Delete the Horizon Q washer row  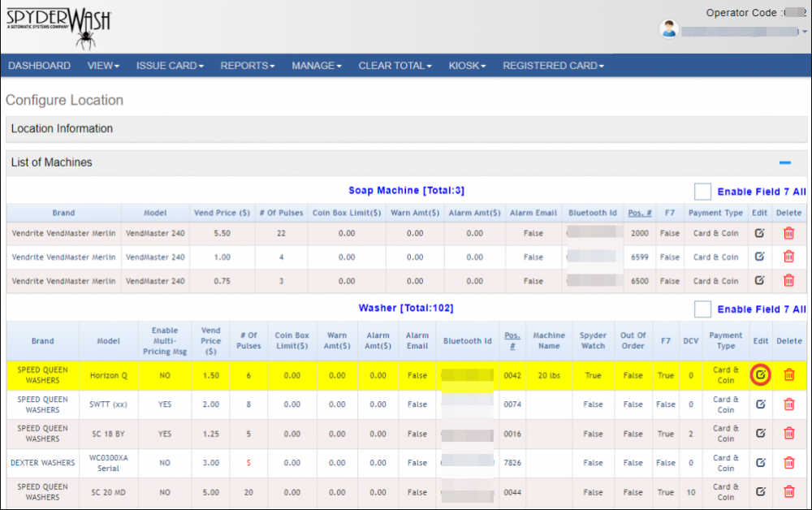click(x=788, y=375)
